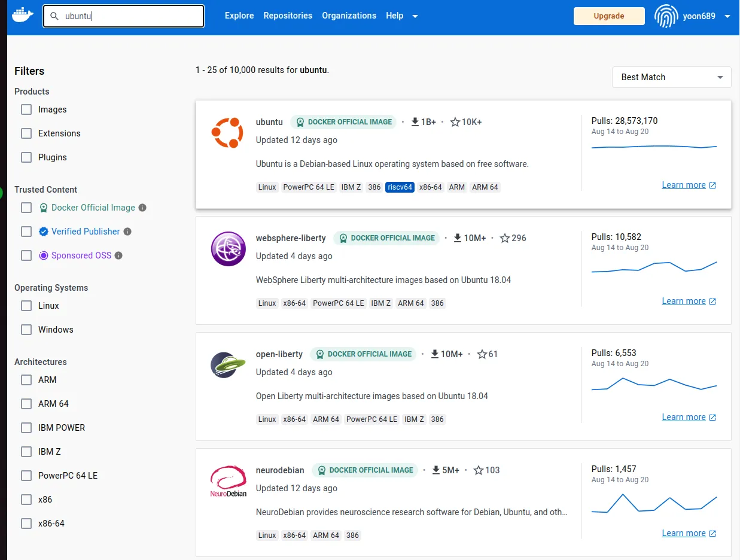Click info icon beside Verified Publisher filter
Screen dimensions: 740x560
click(x=127, y=232)
